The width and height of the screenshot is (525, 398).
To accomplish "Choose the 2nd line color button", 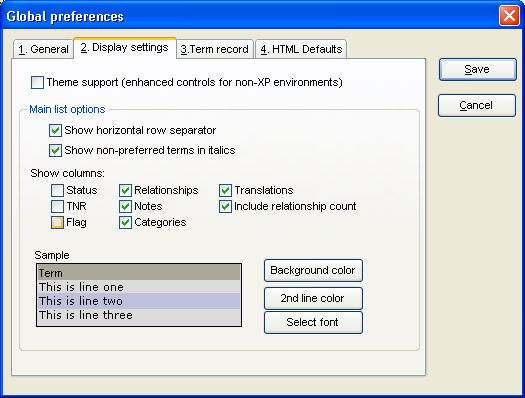I will point(313,298).
